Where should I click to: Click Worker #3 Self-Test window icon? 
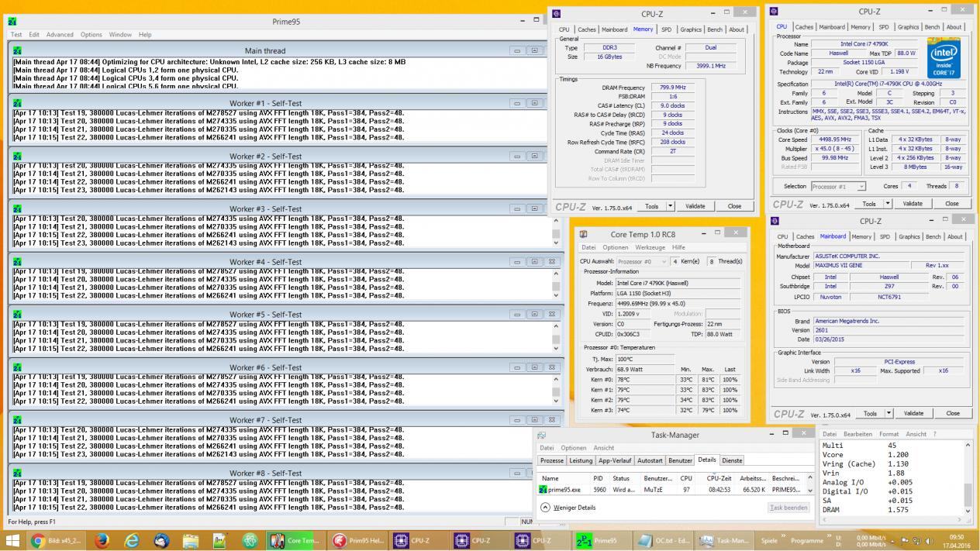pyautogui.click(x=17, y=209)
